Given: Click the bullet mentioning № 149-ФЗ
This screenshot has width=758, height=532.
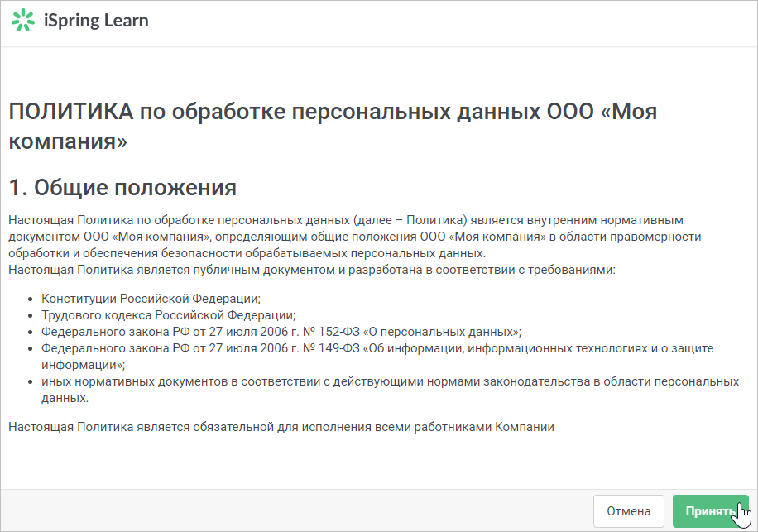Looking at the screenshot, I should pyautogui.click(x=377, y=357).
